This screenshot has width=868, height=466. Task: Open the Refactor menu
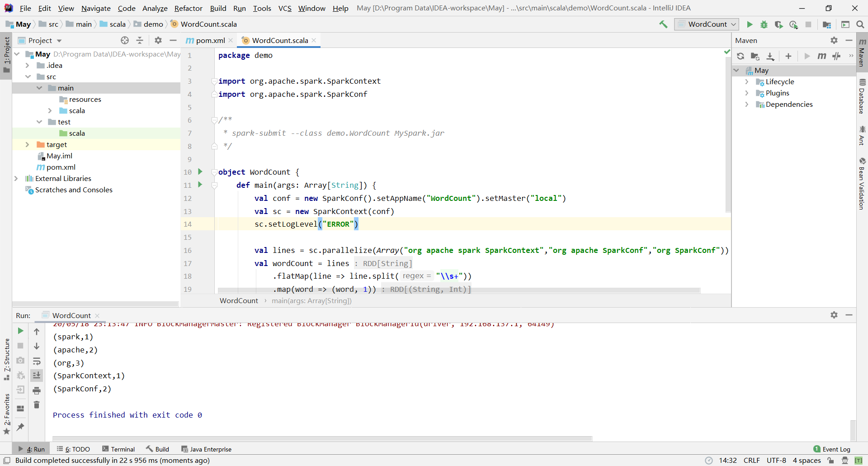pos(188,8)
